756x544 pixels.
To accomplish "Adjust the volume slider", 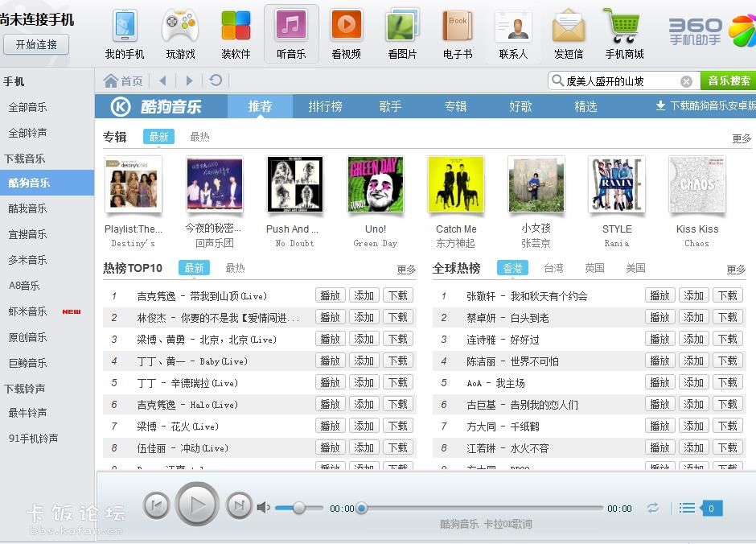I will pos(299,508).
